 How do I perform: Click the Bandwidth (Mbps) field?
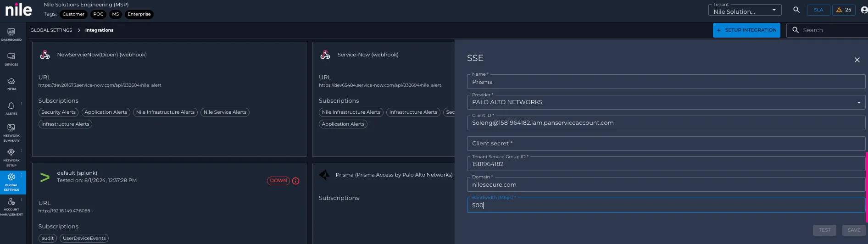click(x=666, y=205)
